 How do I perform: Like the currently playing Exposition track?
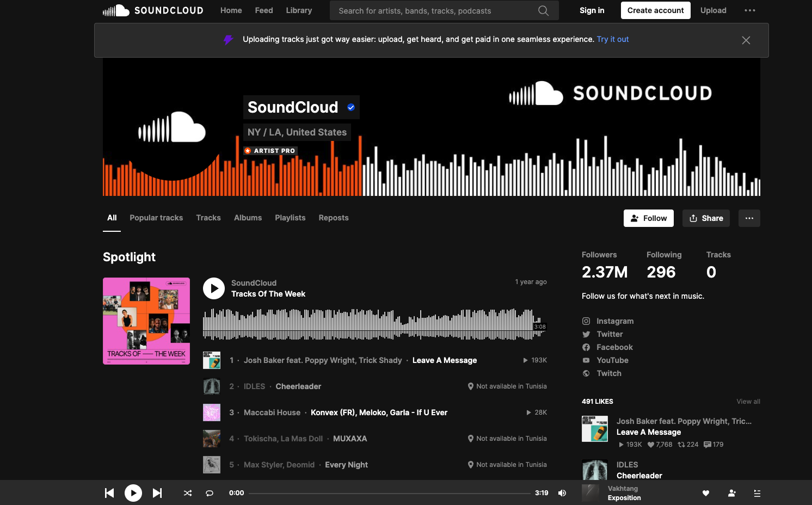point(706,493)
